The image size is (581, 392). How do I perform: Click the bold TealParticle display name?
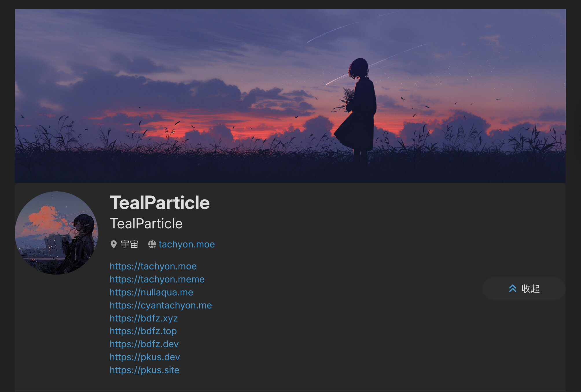160,202
